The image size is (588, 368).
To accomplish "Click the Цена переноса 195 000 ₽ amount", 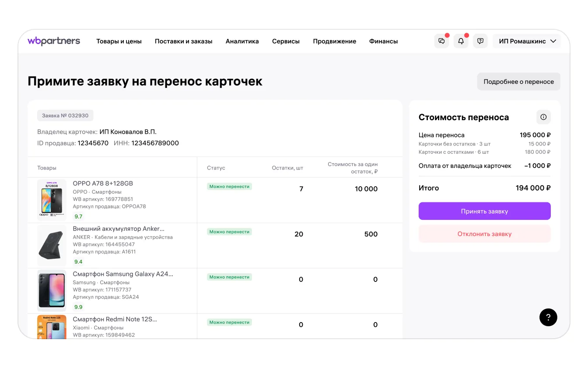I will coord(535,135).
